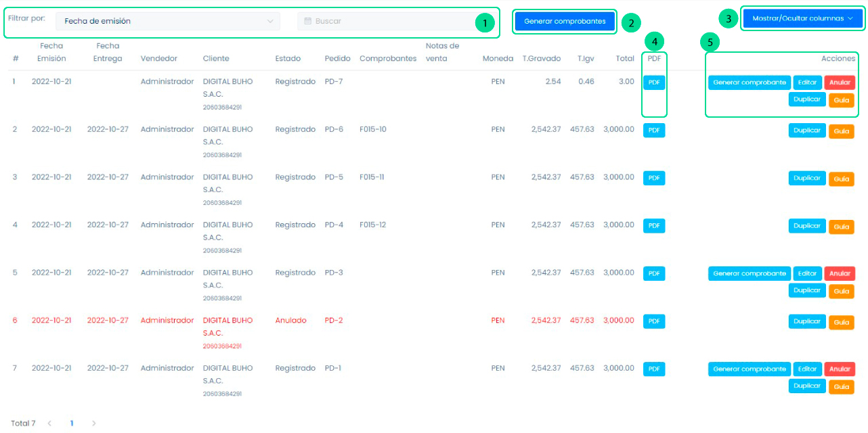Click the 'Fecha Emisión' column header
Screen dimensions: 868x433
[51, 52]
